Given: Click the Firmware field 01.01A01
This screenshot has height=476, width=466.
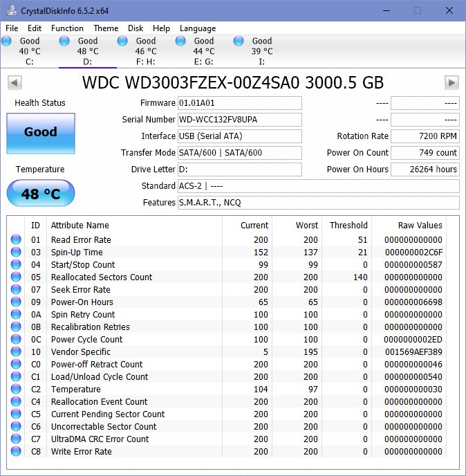Looking at the screenshot, I should click(240, 103).
